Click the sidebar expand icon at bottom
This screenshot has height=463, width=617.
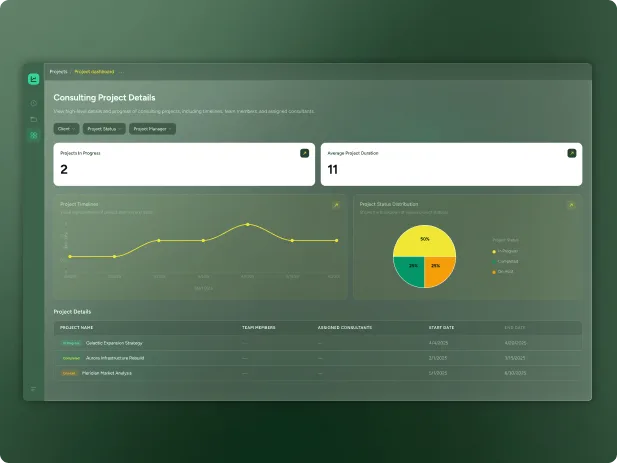(x=33, y=389)
